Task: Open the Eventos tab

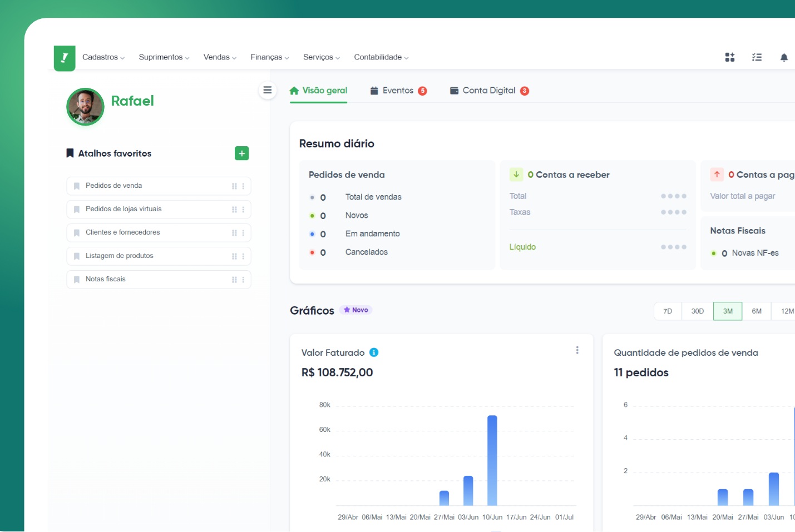Action: (399, 91)
